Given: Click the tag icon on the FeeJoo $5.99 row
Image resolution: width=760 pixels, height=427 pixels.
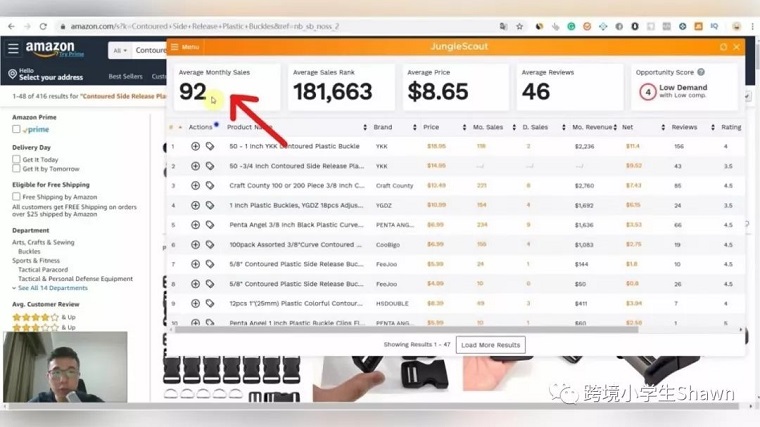Looking at the screenshot, I should pos(210,264).
